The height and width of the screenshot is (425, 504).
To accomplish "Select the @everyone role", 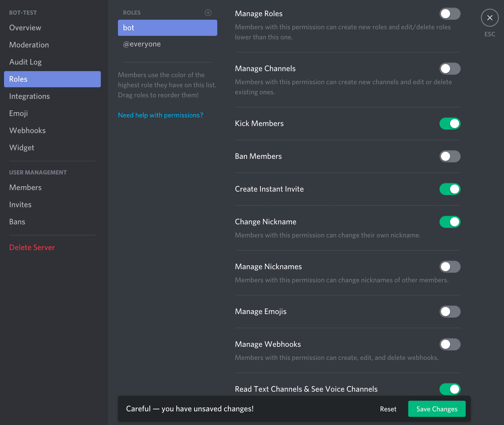I will (142, 44).
